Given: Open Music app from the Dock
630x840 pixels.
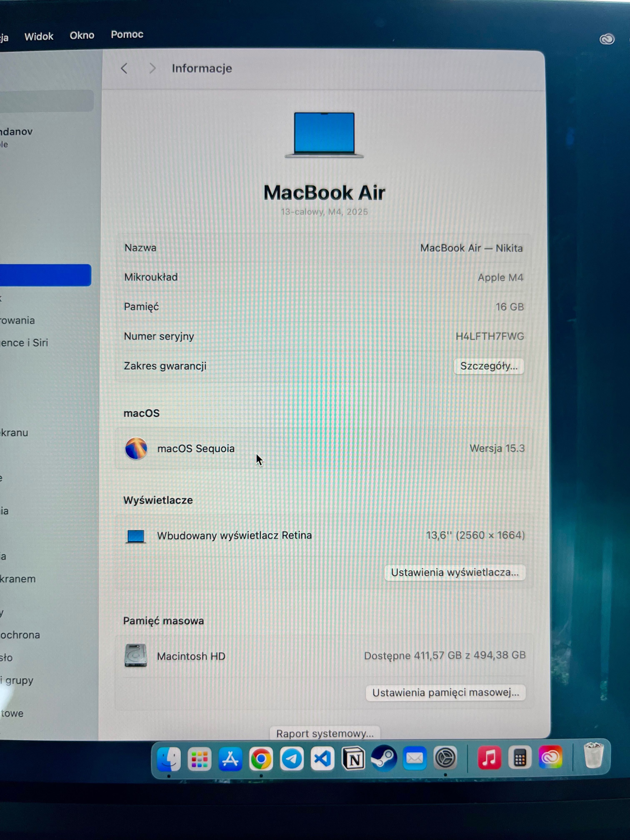Looking at the screenshot, I should click(x=489, y=758).
